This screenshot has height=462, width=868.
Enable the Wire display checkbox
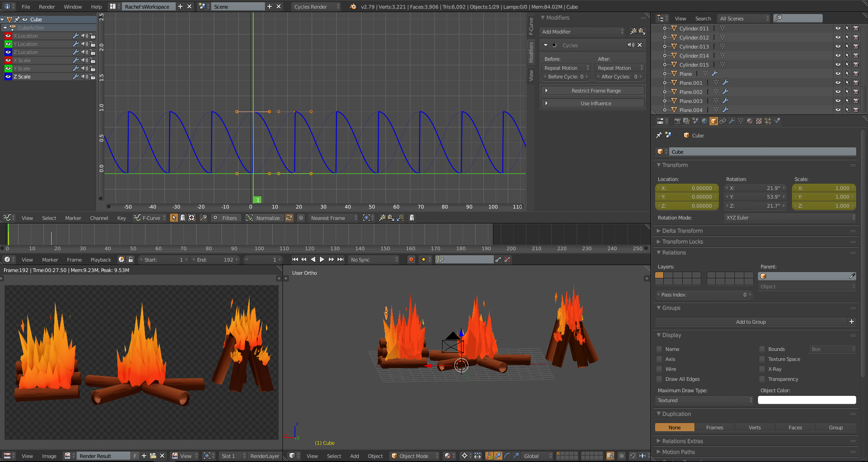tap(660, 369)
